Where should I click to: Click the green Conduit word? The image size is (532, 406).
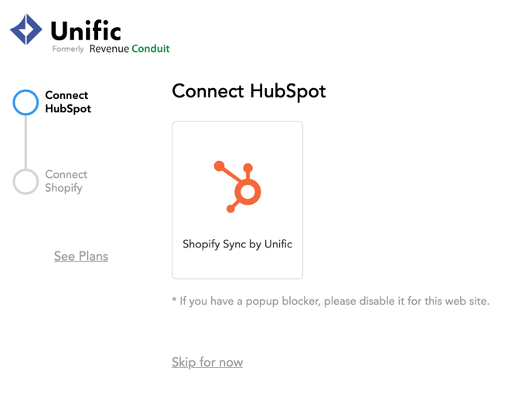(150, 49)
